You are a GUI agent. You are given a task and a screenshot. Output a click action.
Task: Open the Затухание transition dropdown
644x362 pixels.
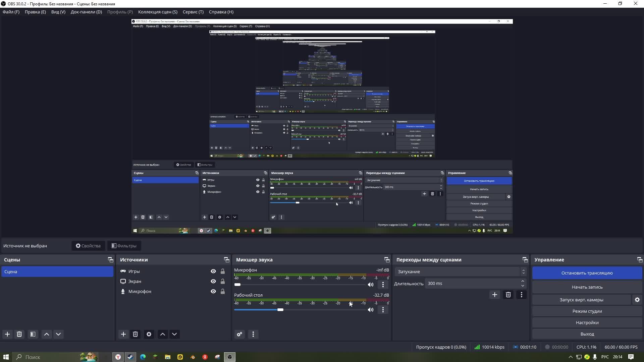tap(460, 271)
